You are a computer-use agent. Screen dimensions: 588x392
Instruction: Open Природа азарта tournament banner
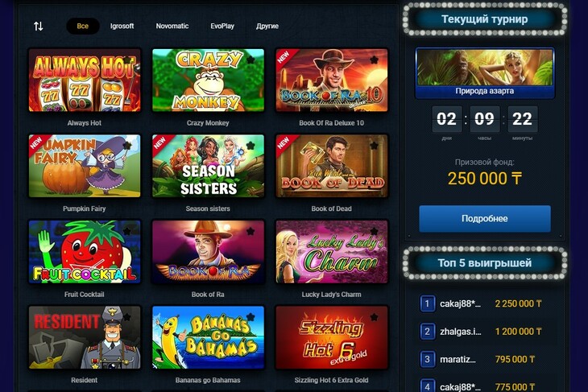tap(485, 73)
